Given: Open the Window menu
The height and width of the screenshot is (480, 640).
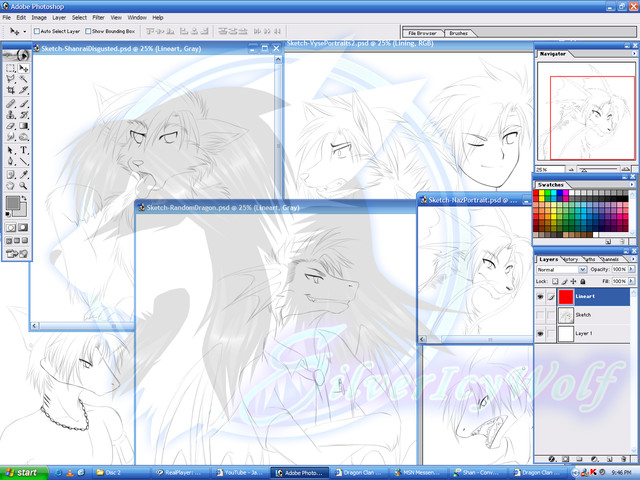Looking at the screenshot, I should point(137,18).
